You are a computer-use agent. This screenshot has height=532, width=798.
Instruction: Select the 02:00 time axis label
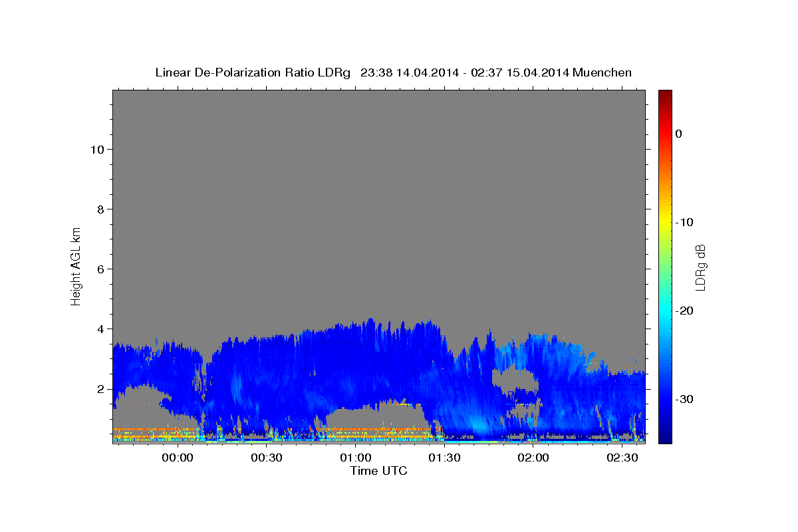(x=533, y=458)
